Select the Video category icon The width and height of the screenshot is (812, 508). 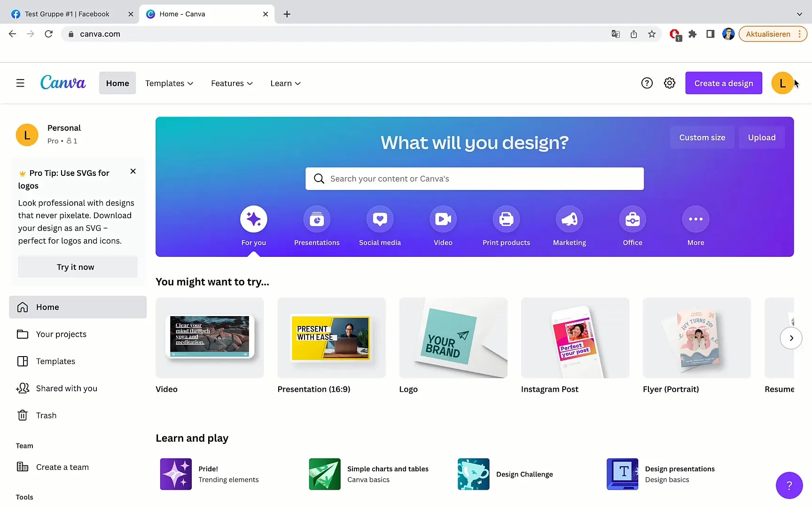(443, 219)
